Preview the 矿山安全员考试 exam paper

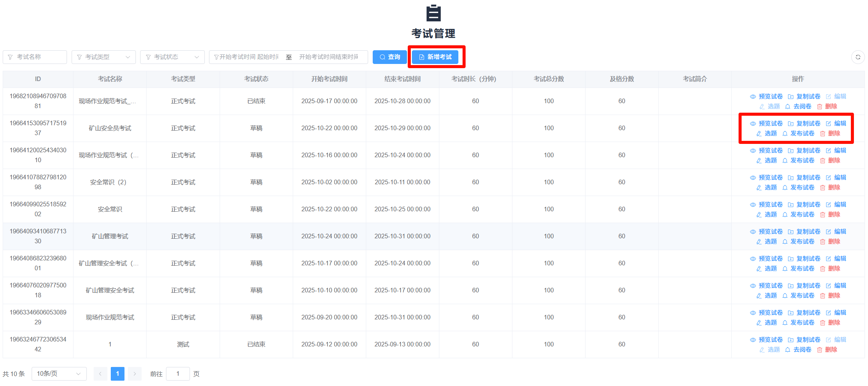coord(766,123)
